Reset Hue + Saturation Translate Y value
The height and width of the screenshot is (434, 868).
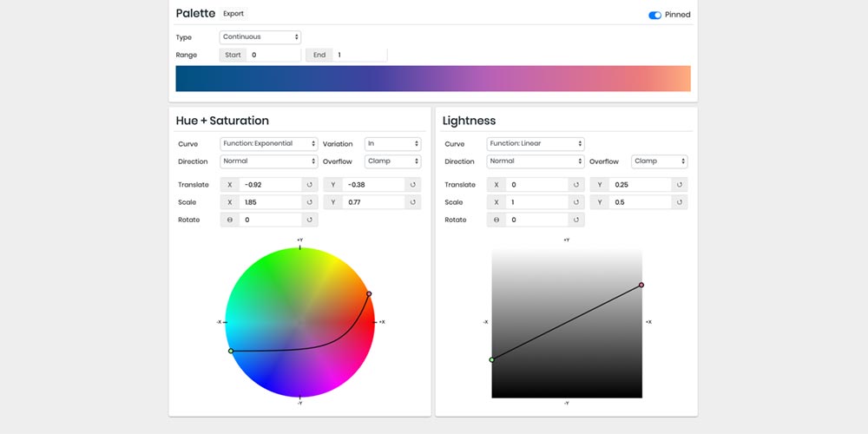(x=413, y=185)
